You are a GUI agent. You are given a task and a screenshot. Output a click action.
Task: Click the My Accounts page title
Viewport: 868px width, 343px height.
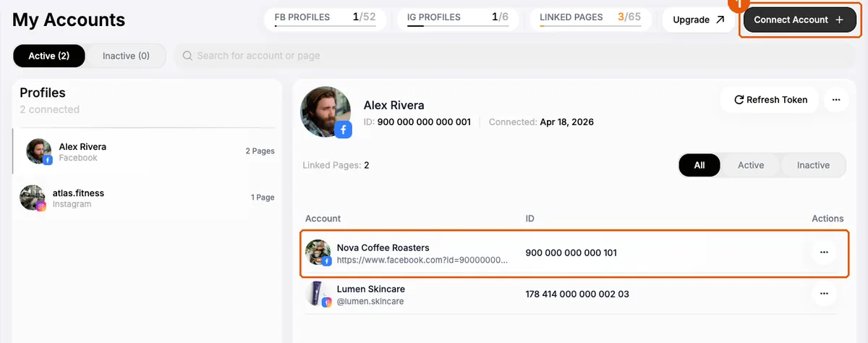69,20
